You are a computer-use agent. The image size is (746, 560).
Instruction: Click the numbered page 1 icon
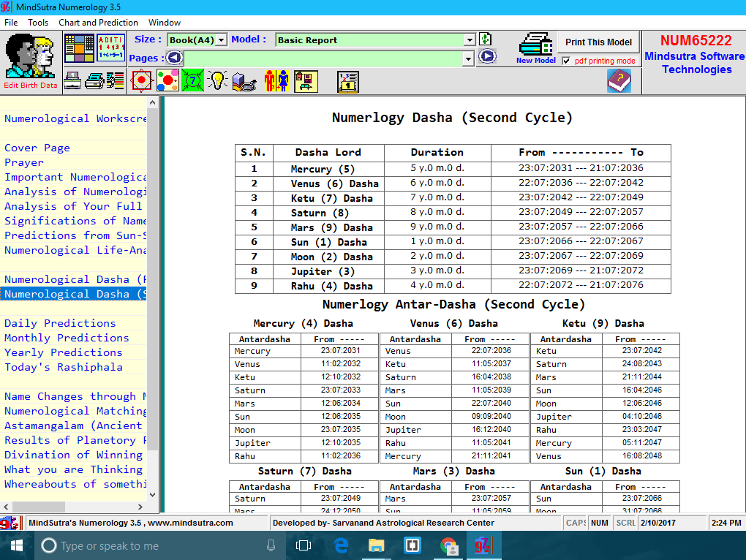coord(348,82)
